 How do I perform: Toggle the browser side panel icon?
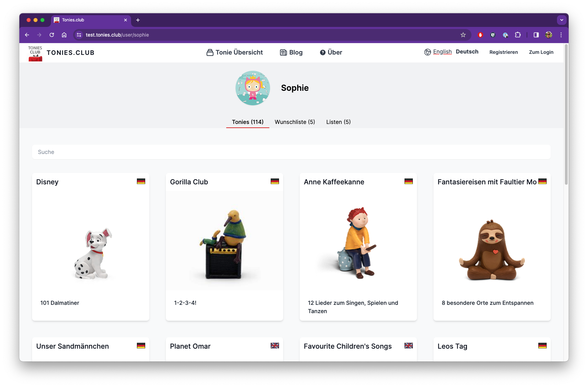click(536, 35)
